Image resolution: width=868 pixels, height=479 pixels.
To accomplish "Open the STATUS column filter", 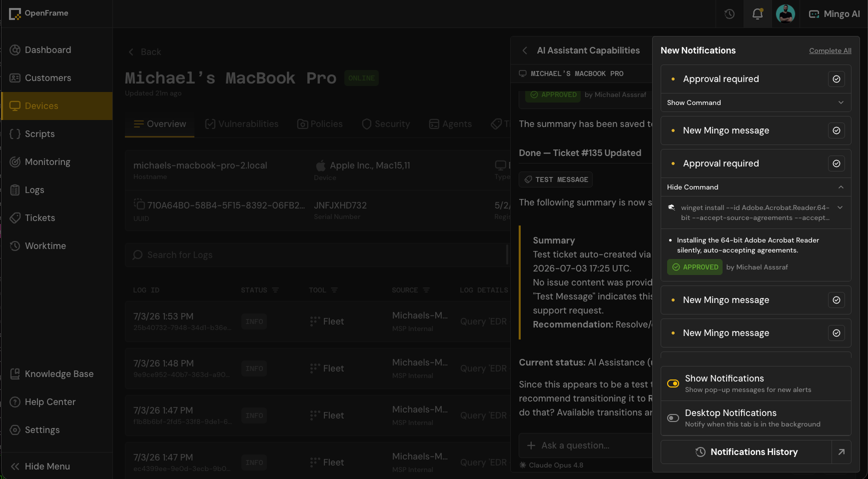I will pos(275,290).
